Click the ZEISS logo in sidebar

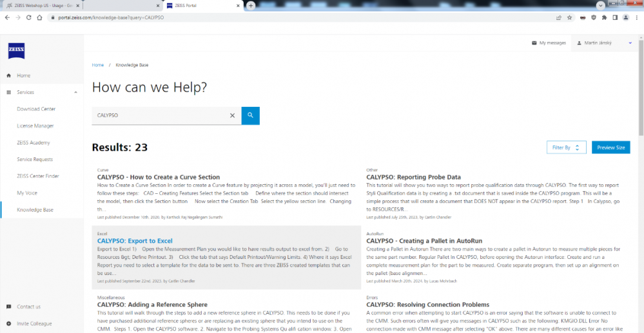coord(16,51)
